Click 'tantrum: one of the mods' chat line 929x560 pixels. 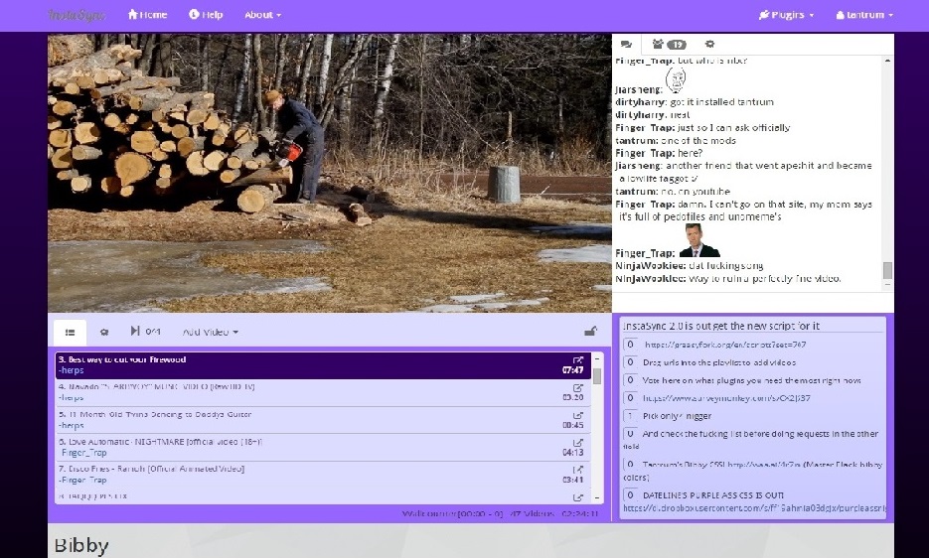point(676,141)
